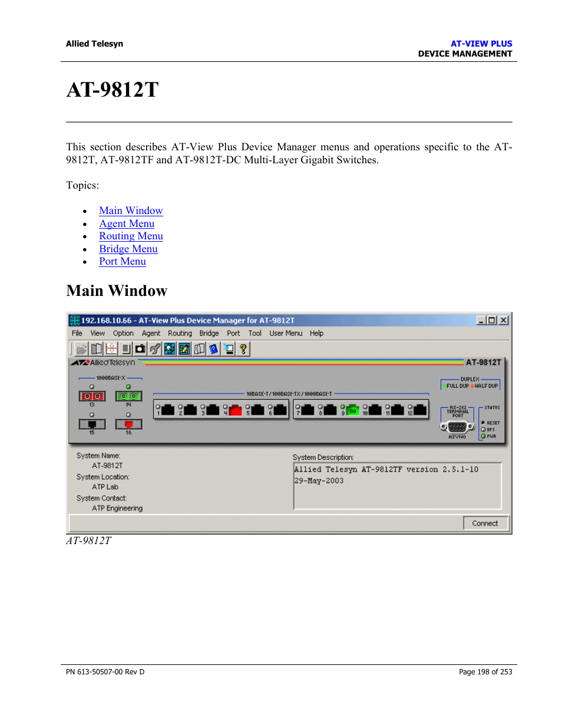Open the Bridge menu in menu bar
This screenshot has width=562, height=728.
pyautogui.click(x=209, y=333)
